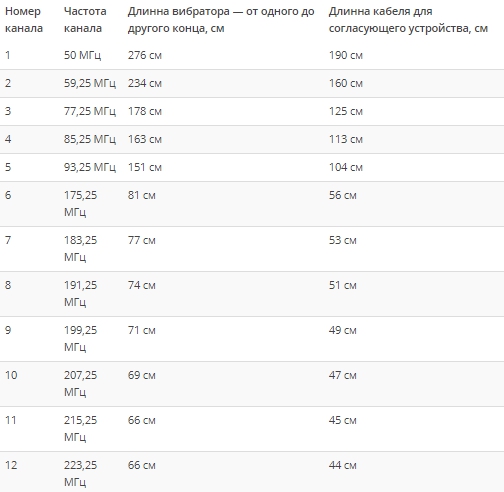Select the 77,25 МГц frequency cell
This screenshot has width=504, height=492.
(x=90, y=111)
